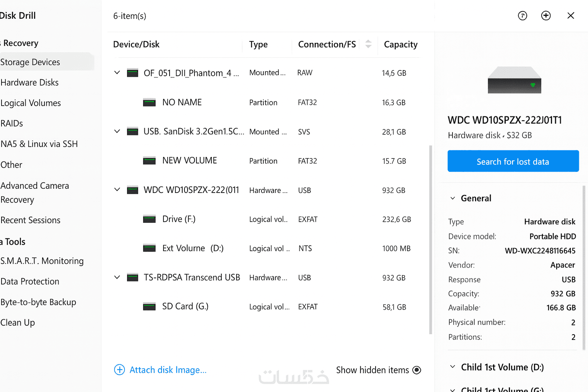Select the Ext Volume (D:) row
Viewport: 588px width, 392px height.
267,248
